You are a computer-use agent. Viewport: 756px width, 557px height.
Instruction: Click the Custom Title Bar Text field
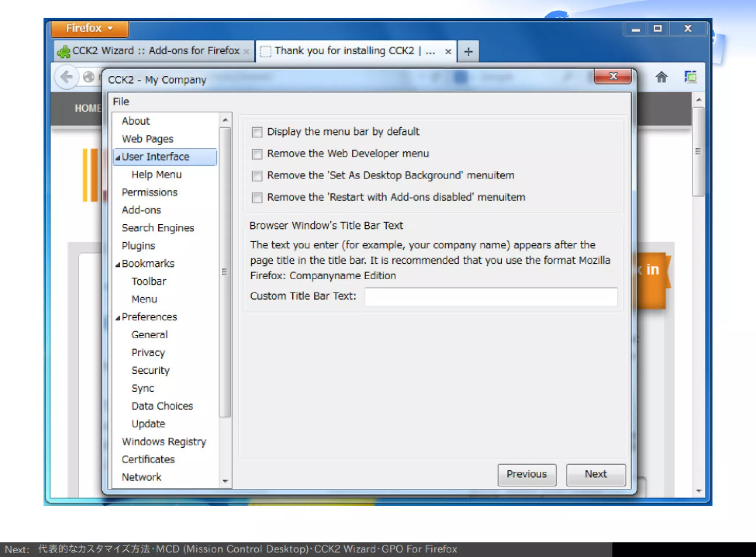491,297
